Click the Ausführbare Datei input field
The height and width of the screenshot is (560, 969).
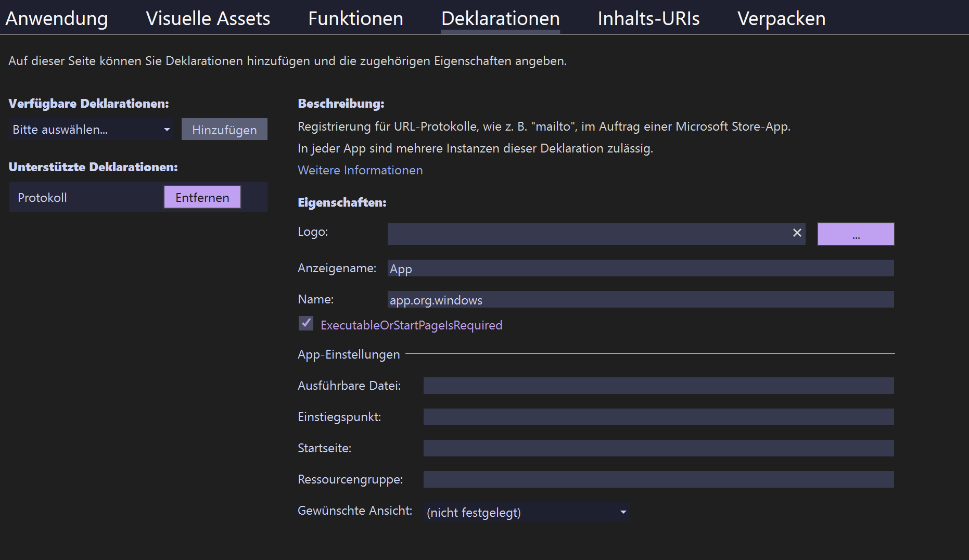click(x=658, y=386)
